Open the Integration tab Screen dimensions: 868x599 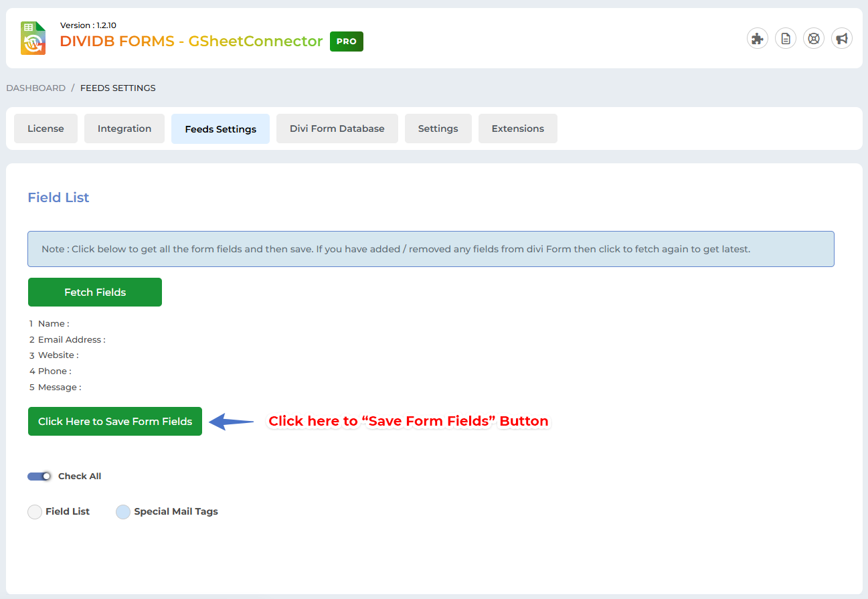tap(124, 129)
